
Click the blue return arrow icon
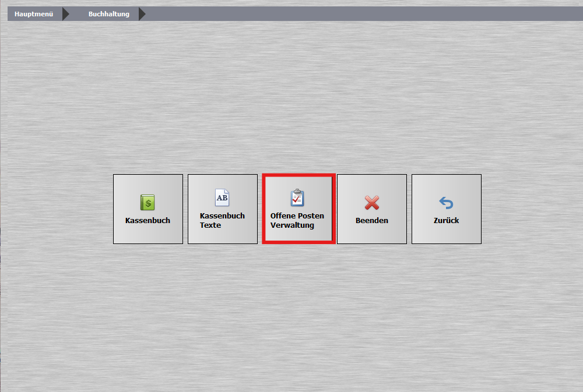[x=446, y=203]
